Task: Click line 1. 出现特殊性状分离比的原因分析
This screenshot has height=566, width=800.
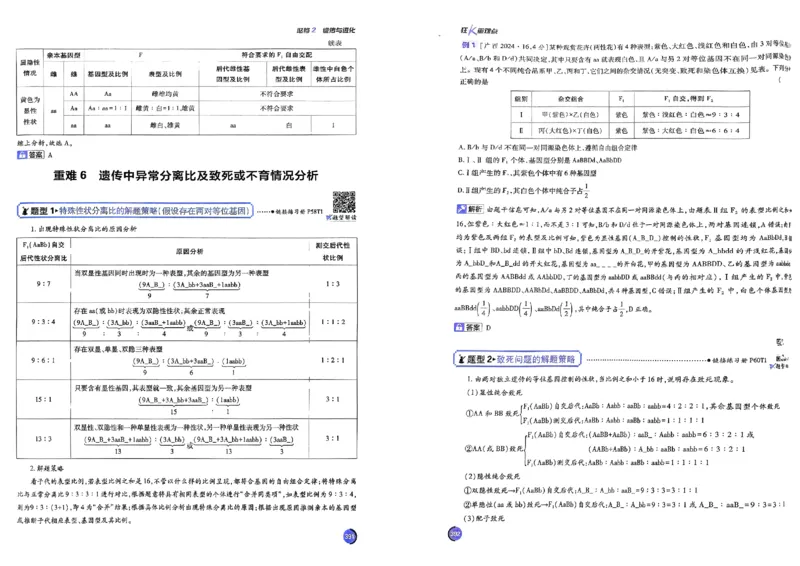Action: pos(84,229)
